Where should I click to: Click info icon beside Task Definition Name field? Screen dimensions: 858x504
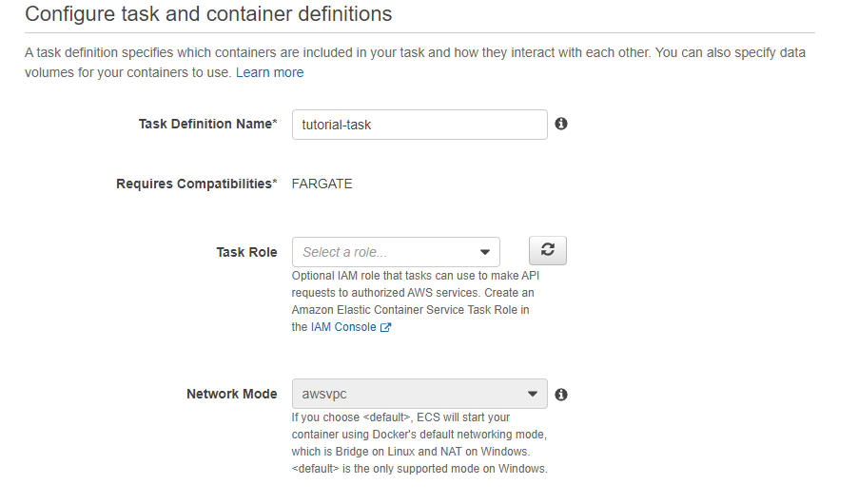click(x=561, y=124)
